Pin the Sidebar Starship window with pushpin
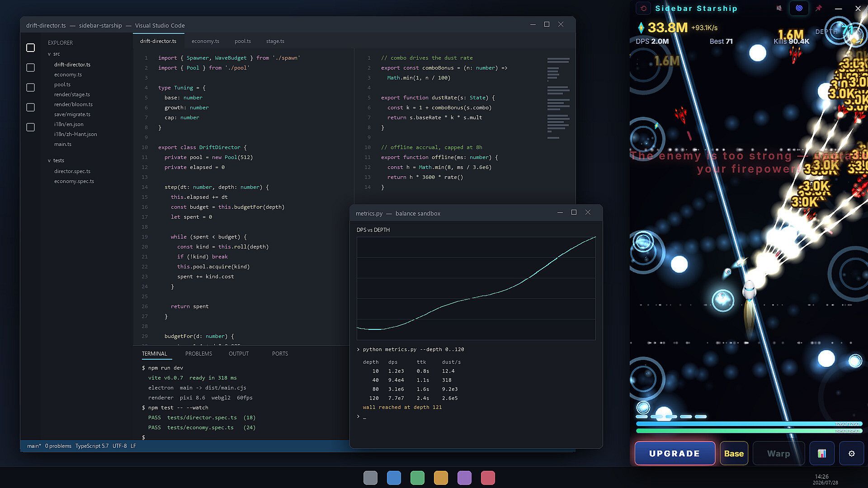Viewport: 868px width, 488px height. (818, 8)
